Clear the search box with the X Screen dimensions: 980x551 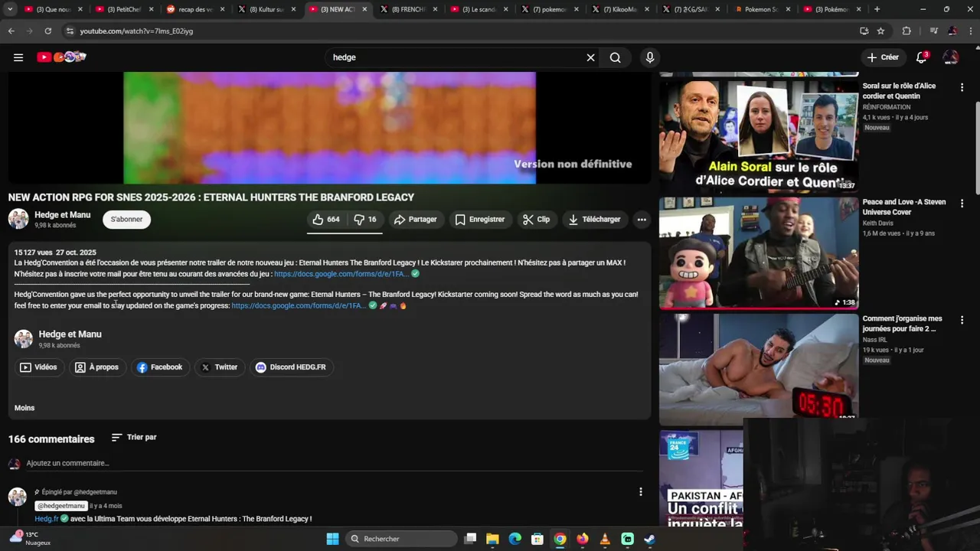tap(590, 57)
